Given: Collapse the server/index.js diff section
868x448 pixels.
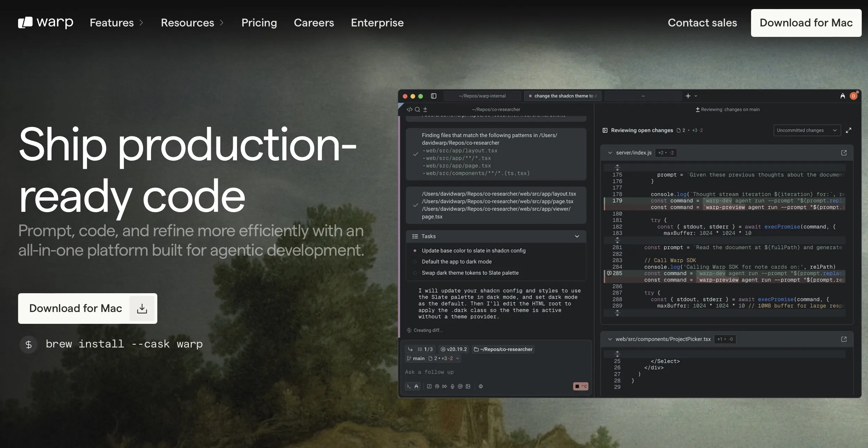Looking at the screenshot, I should tap(610, 153).
